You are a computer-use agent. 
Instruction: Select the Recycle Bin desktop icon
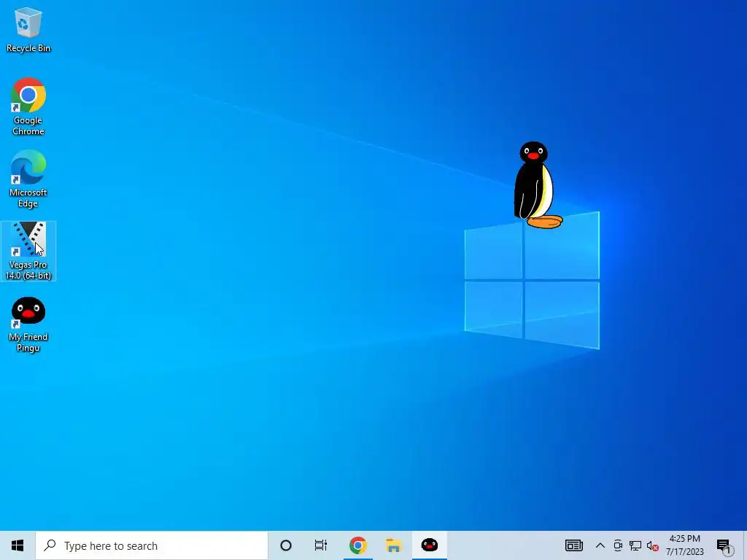28,29
